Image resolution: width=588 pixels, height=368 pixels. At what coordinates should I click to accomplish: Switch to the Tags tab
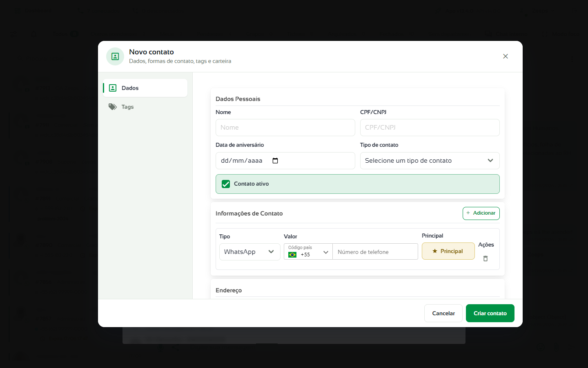pyautogui.click(x=145, y=107)
